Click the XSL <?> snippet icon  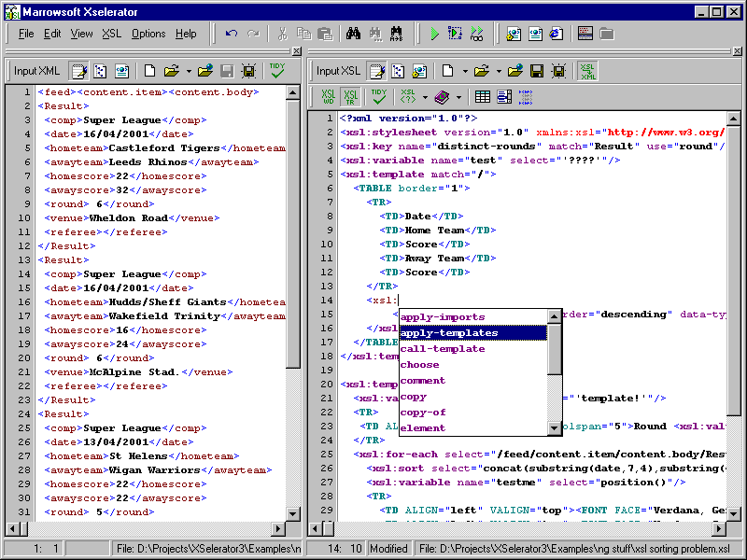[408, 97]
